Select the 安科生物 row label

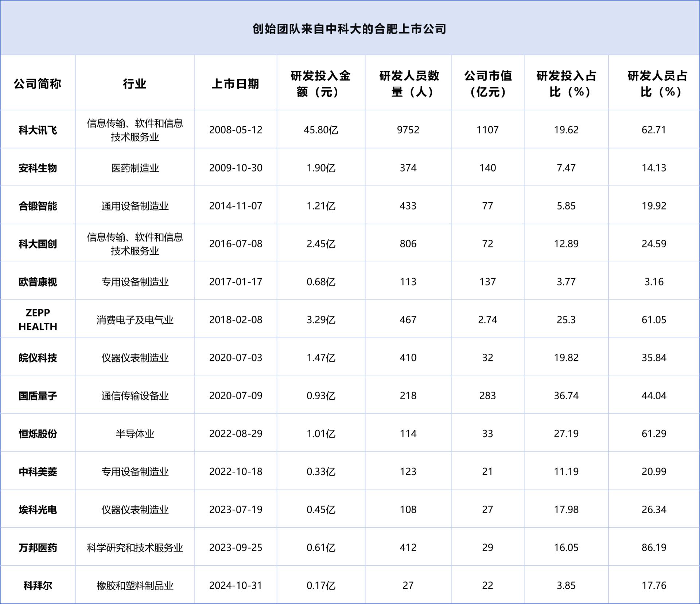[x=38, y=168]
